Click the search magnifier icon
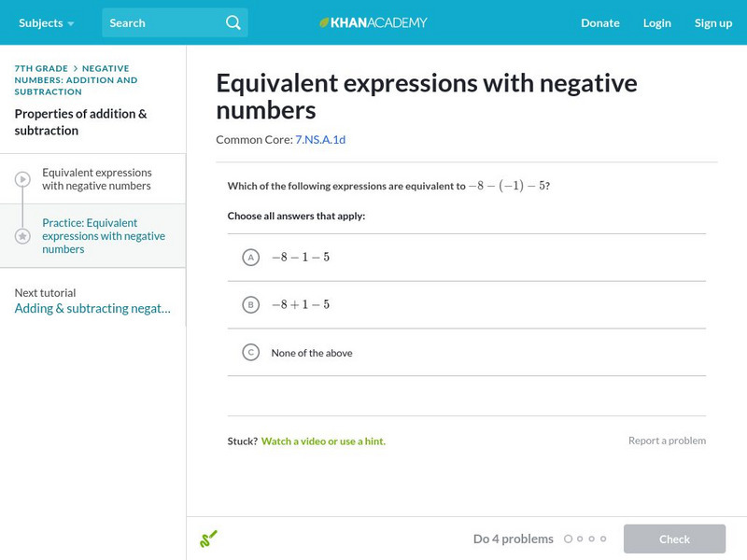The height and width of the screenshot is (560, 747). (x=233, y=22)
